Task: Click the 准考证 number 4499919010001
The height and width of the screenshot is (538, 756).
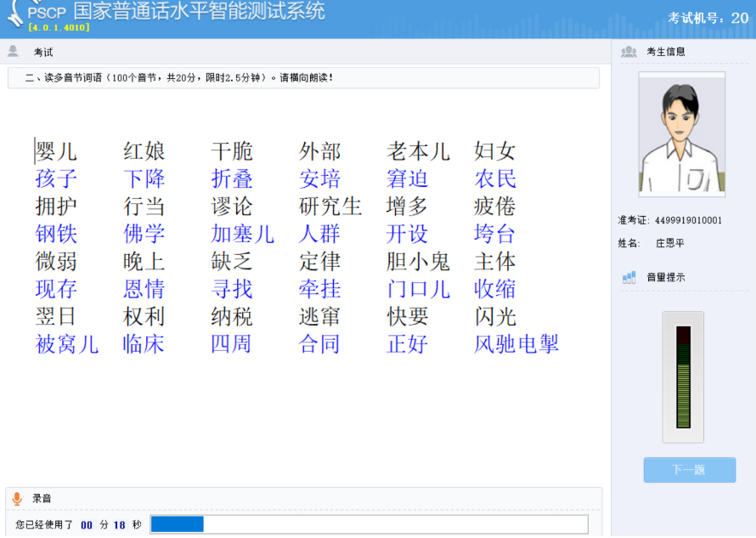Action: point(687,221)
